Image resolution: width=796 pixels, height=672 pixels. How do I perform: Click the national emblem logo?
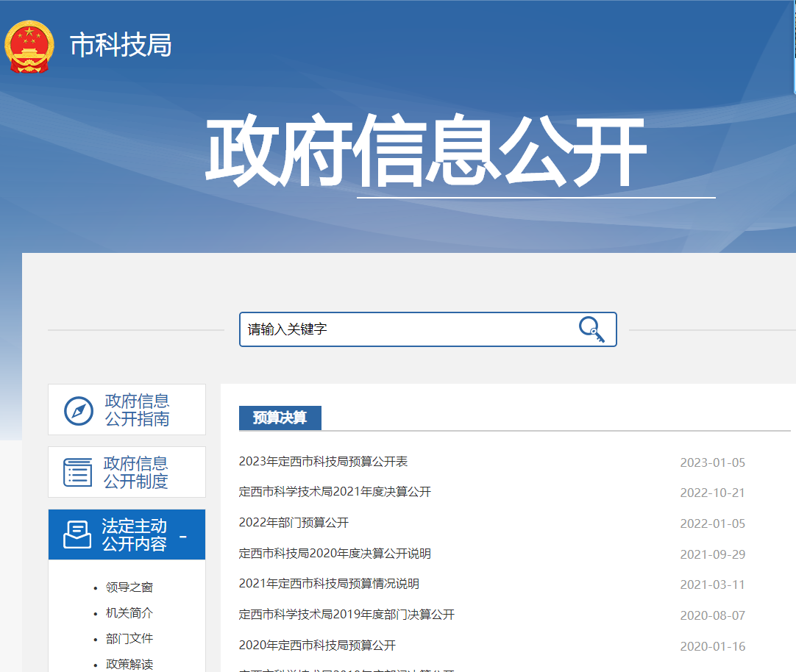coord(29,46)
